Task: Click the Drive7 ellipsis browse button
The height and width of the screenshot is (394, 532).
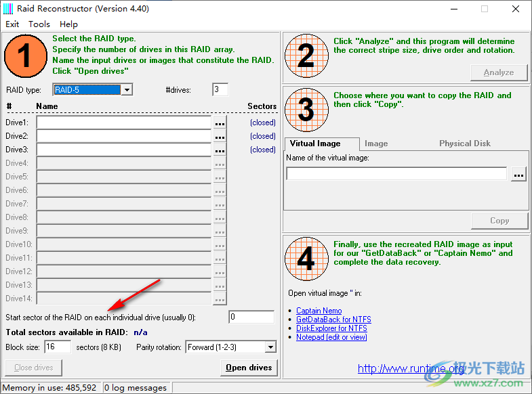Action: point(220,204)
